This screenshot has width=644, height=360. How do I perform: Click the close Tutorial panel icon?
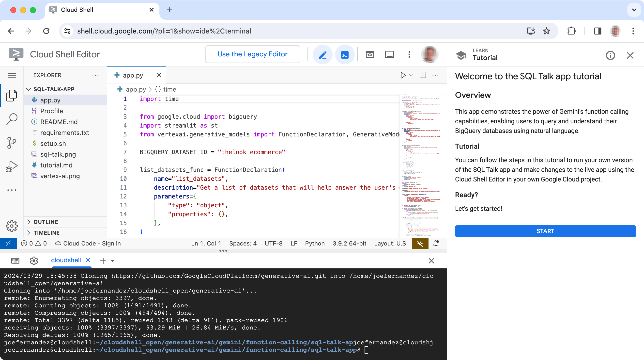630,54
